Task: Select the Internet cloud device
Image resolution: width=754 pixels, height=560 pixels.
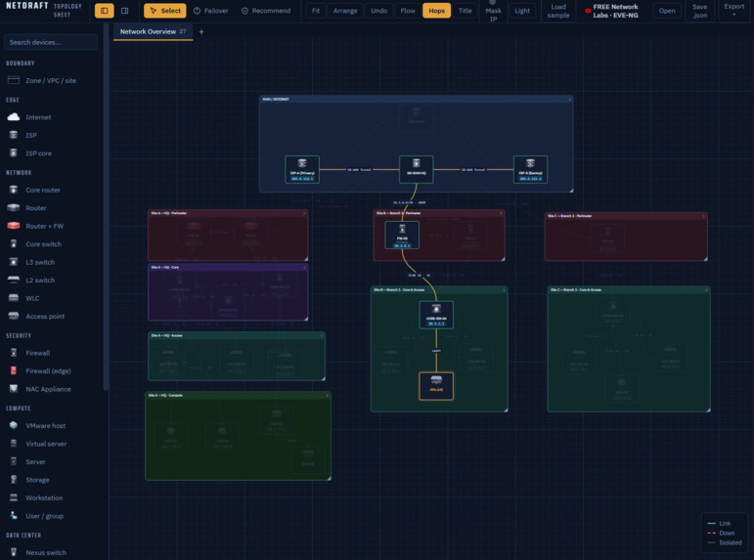Action: tap(51, 117)
